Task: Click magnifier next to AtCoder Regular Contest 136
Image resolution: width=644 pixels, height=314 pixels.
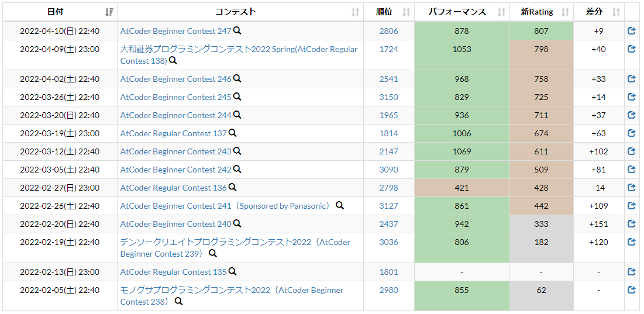Action: (x=232, y=187)
